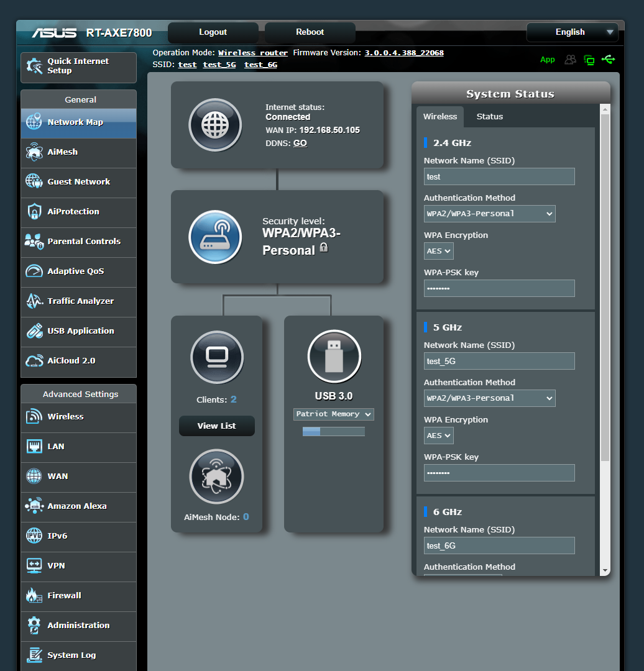Screen dimensions: 644x671
Task: Open the DDNS GO link
Action: tap(300, 143)
